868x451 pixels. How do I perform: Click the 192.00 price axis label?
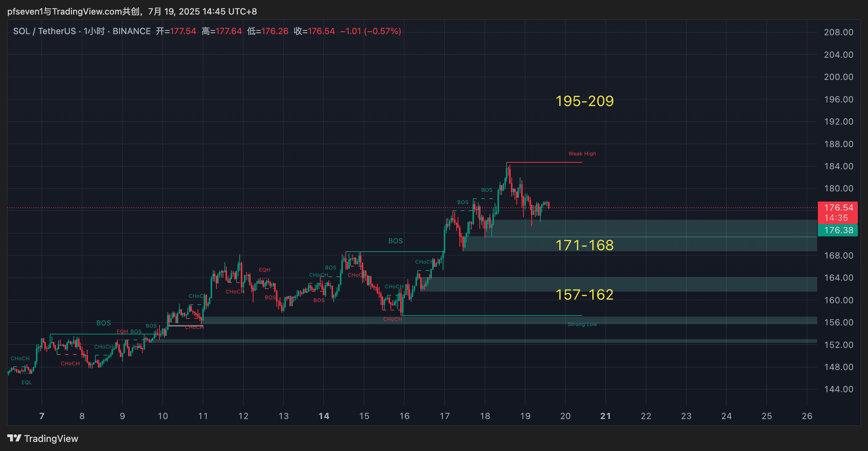click(x=839, y=122)
